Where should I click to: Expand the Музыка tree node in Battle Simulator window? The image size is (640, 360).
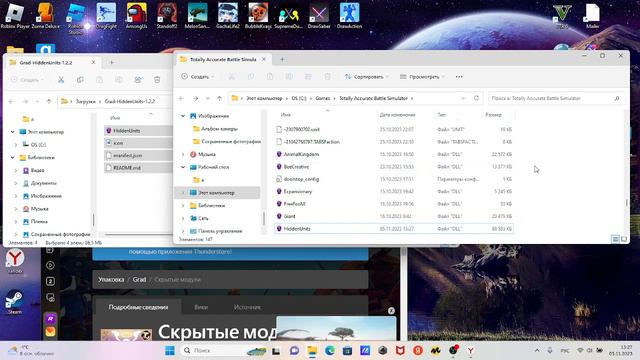(183, 154)
